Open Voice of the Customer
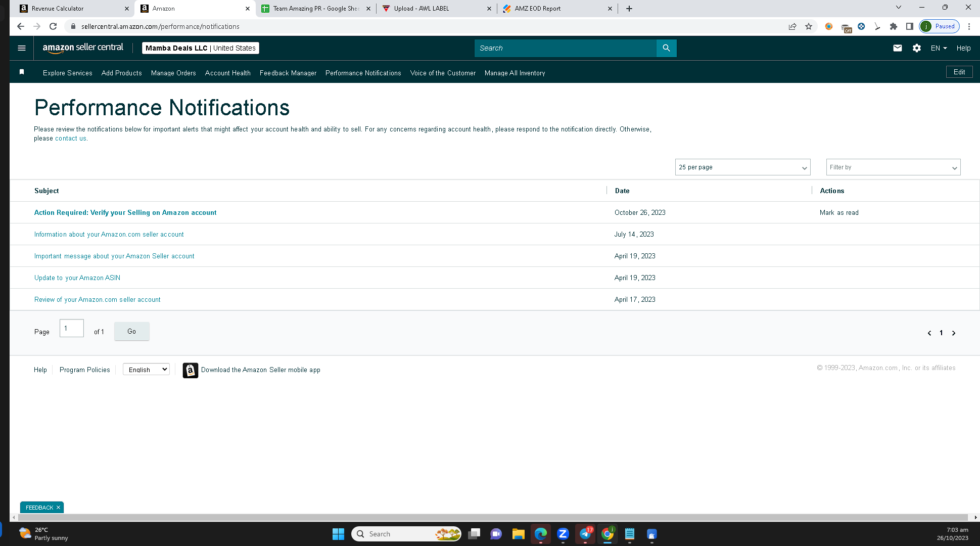The height and width of the screenshot is (546, 980). (x=443, y=73)
